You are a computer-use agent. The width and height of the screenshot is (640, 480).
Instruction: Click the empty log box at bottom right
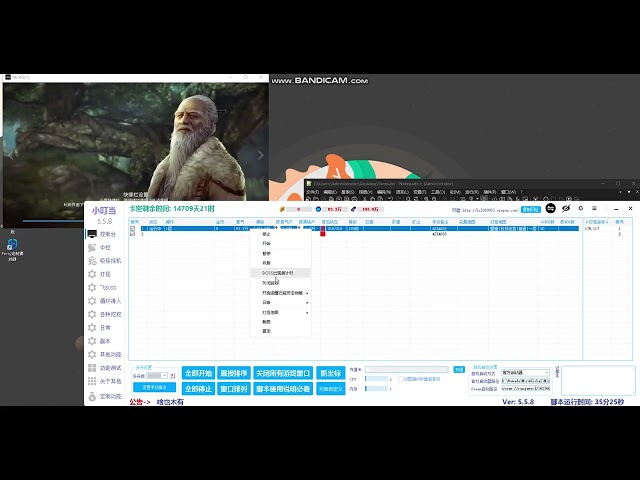coord(598,380)
